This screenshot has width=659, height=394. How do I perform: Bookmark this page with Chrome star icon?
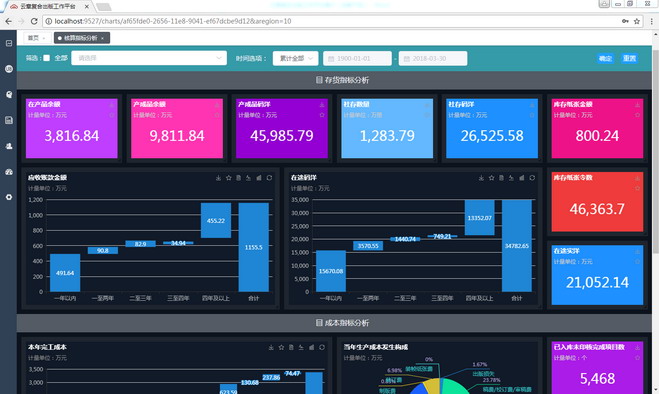pos(637,21)
